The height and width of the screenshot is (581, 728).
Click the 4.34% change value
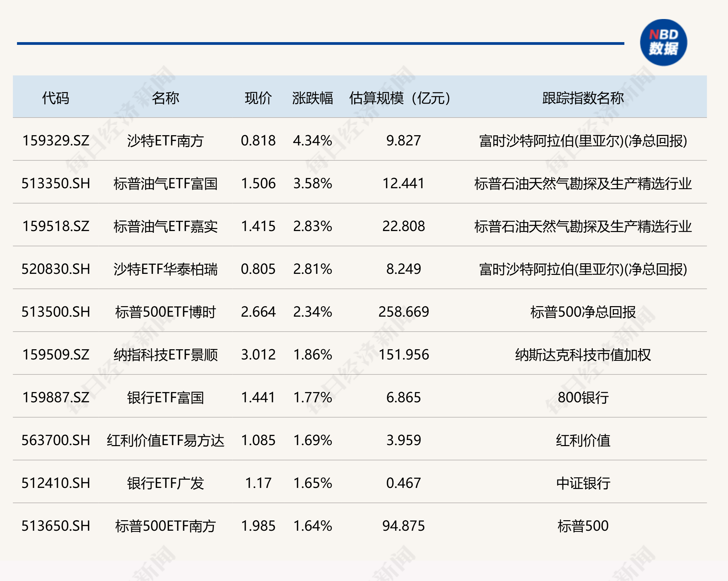click(313, 141)
